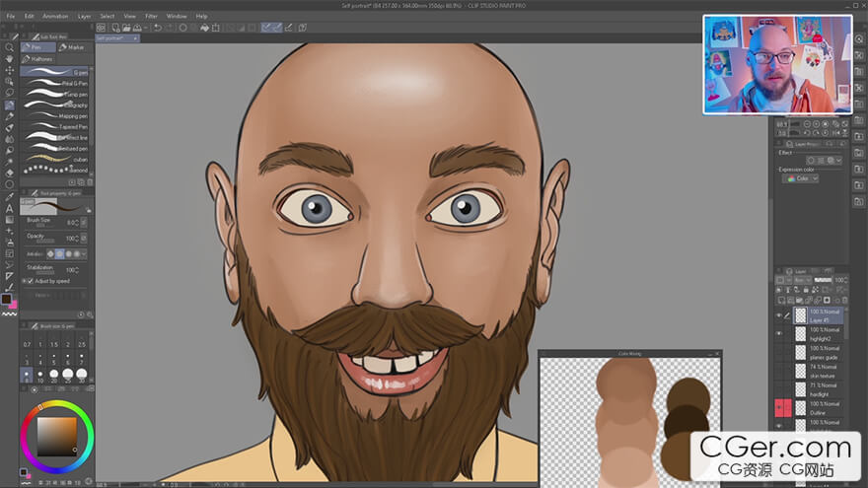Open Animation menu
868x488 pixels.
pos(55,16)
